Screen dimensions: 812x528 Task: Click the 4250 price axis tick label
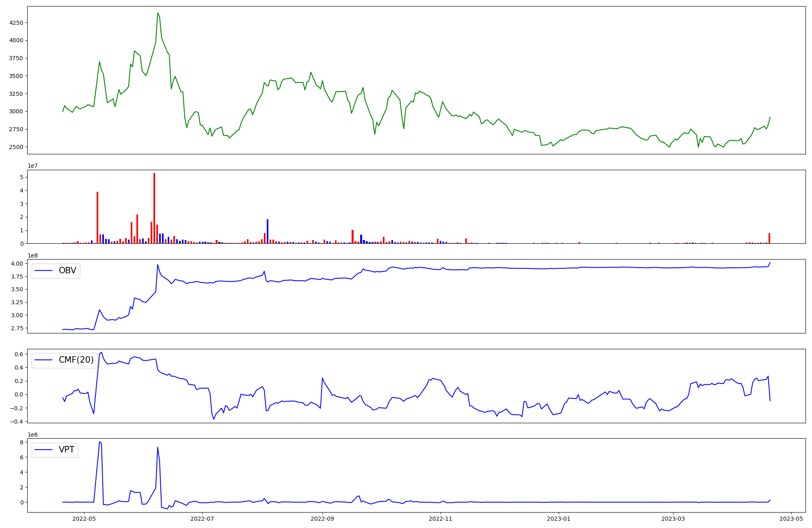tap(16, 23)
